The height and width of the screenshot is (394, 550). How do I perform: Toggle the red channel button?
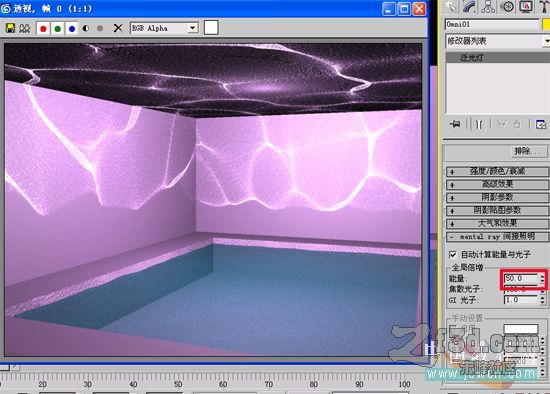coord(43,28)
